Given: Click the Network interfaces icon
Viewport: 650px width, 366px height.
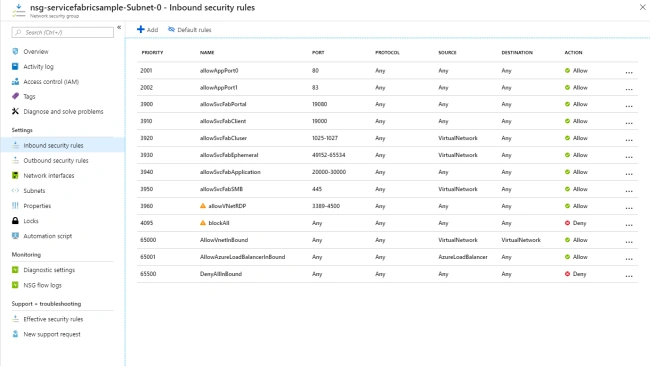Looking at the screenshot, I should click(x=15, y=175).
